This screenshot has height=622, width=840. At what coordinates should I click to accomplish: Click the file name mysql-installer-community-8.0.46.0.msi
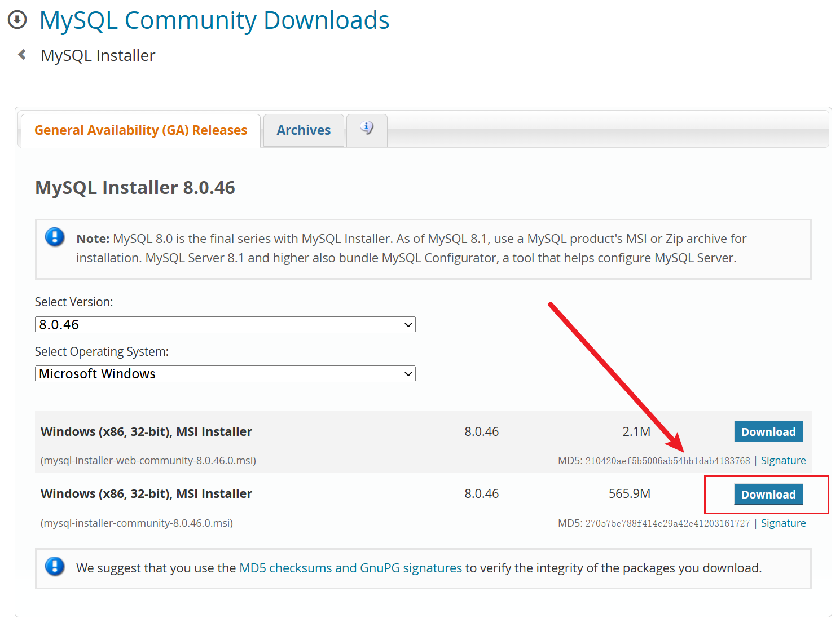[137, 523]
